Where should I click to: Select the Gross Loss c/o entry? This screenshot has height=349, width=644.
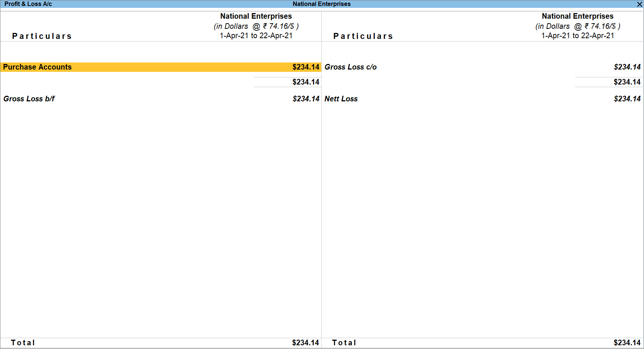click(350, 67)
